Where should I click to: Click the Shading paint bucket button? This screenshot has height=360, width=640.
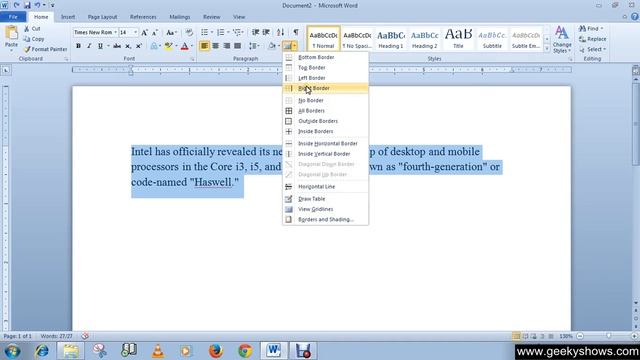[x=272, y=46]
